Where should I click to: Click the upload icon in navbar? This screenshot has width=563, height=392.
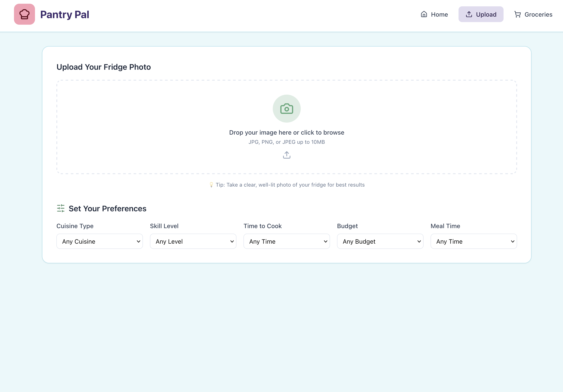point(469,14)
